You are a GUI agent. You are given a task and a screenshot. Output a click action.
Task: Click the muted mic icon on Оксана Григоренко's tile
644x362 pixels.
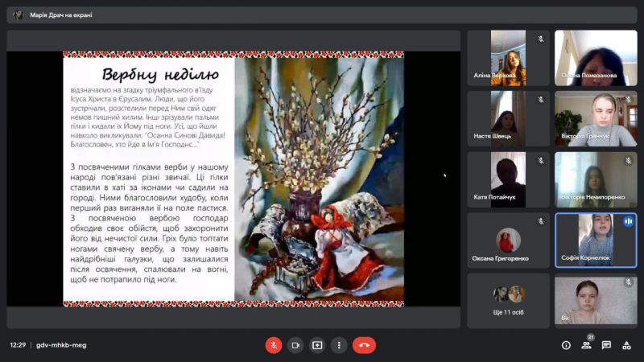541,222
